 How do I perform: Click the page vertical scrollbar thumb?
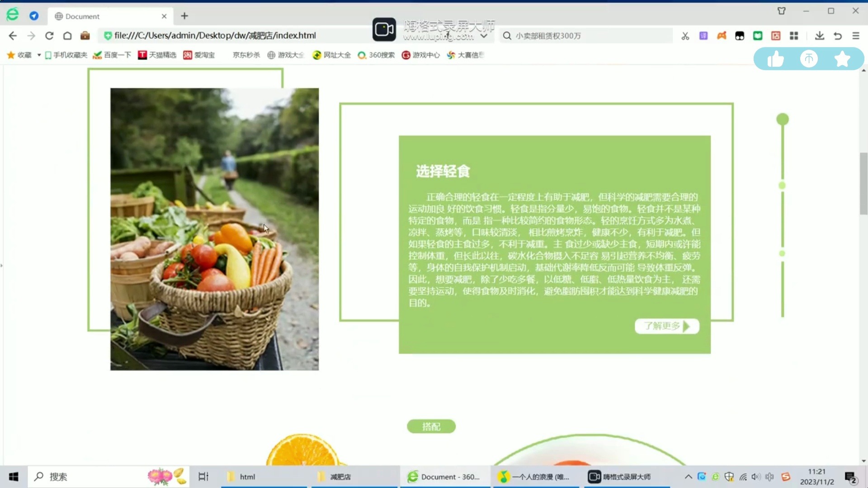click(863, 183)
